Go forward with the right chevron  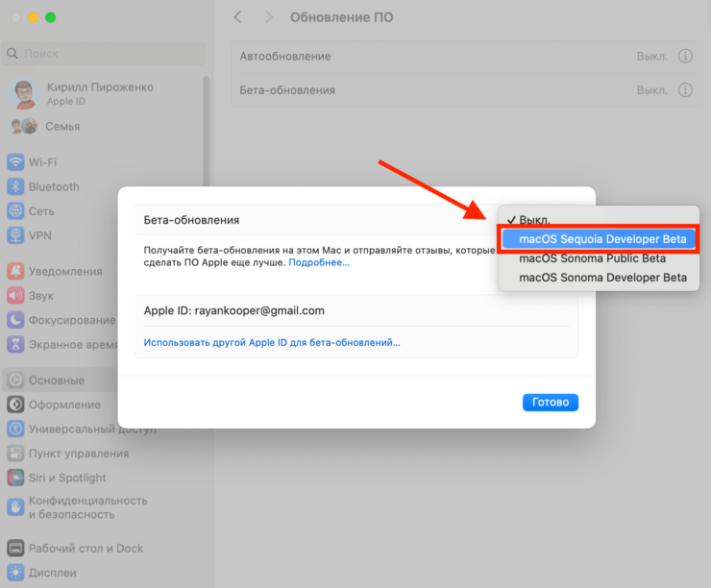click(269, 17)
